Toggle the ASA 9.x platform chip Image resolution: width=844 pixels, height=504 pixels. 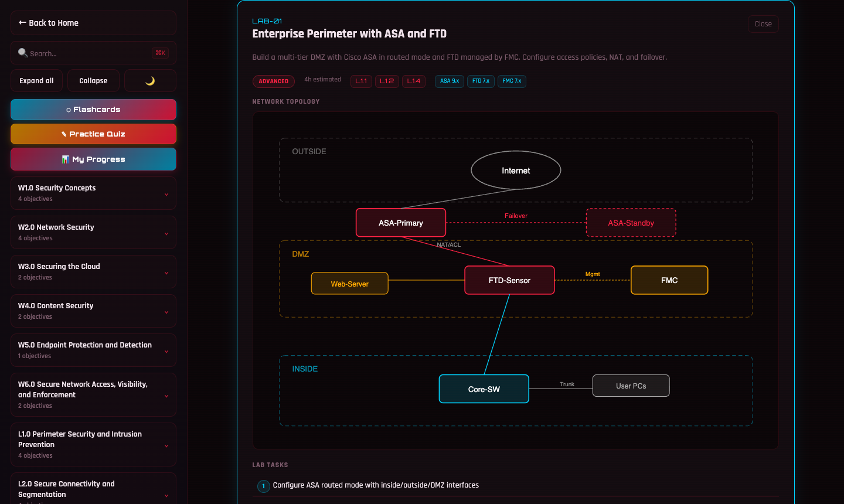pyautogui.click(x=449, y=81)
